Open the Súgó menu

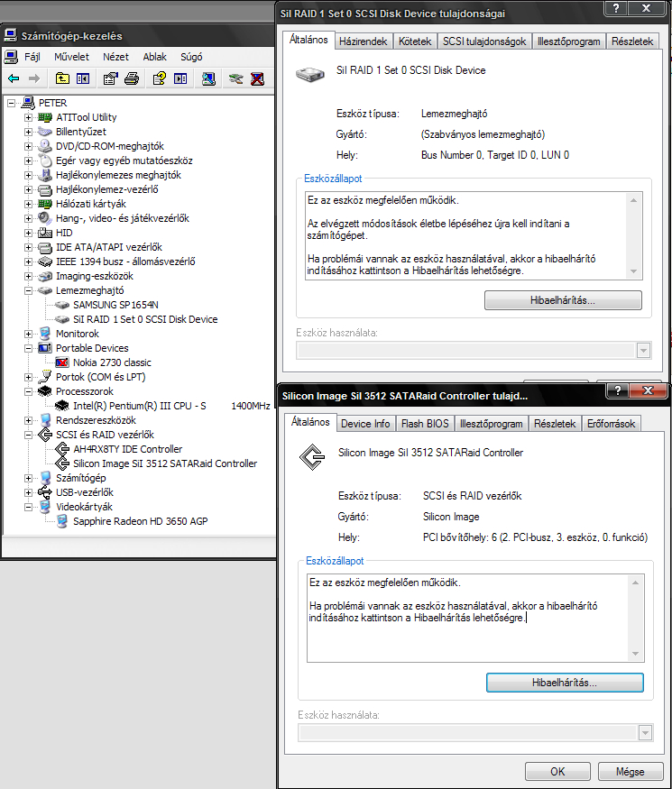(191, 57)
